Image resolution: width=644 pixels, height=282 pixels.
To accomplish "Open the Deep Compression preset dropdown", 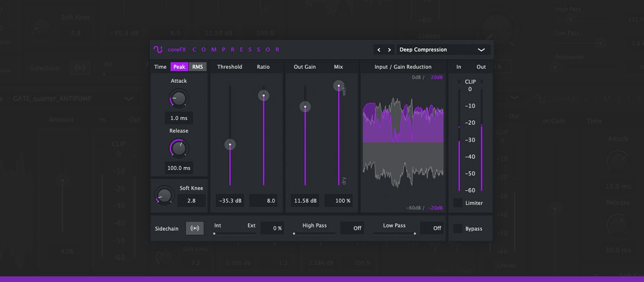I will pyautogui.click(x=435, y=50).
